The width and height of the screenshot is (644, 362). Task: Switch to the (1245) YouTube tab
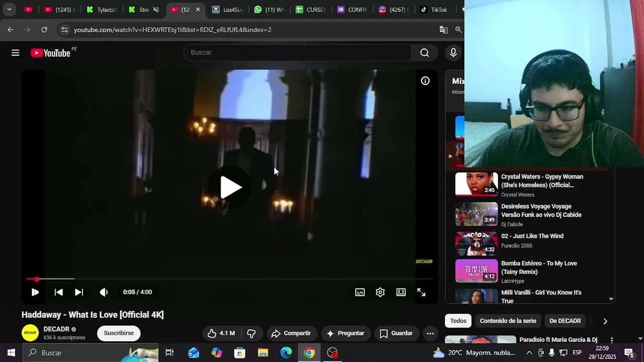click(x=59, y=10)
